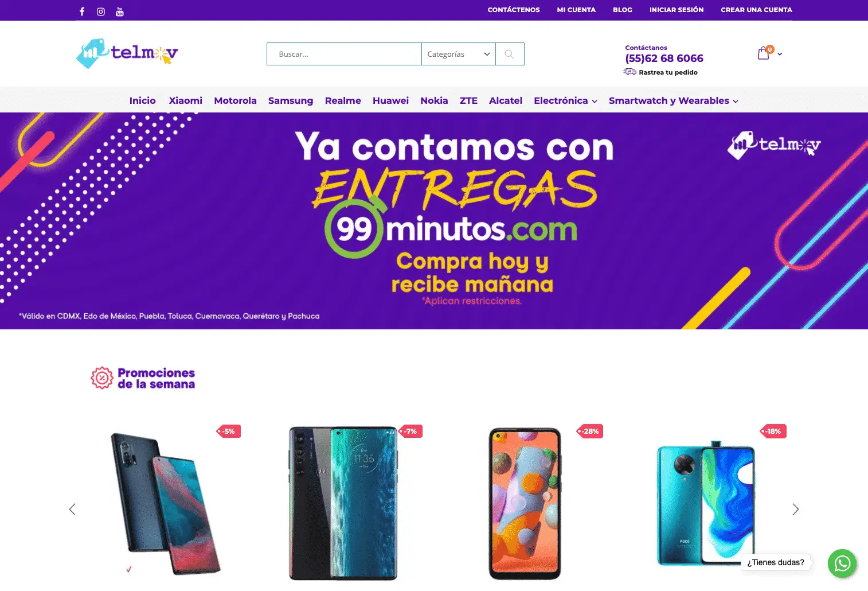Click the INICIAR SESIÓN link
The image size is (868, 591).
(677, 10)
